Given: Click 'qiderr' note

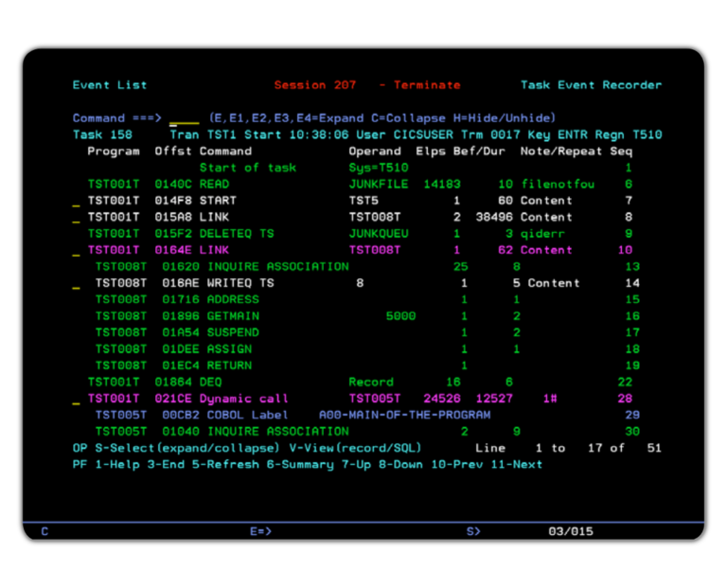Looking at the screenshot, I should pyautogui.click(x=543, y=234).
